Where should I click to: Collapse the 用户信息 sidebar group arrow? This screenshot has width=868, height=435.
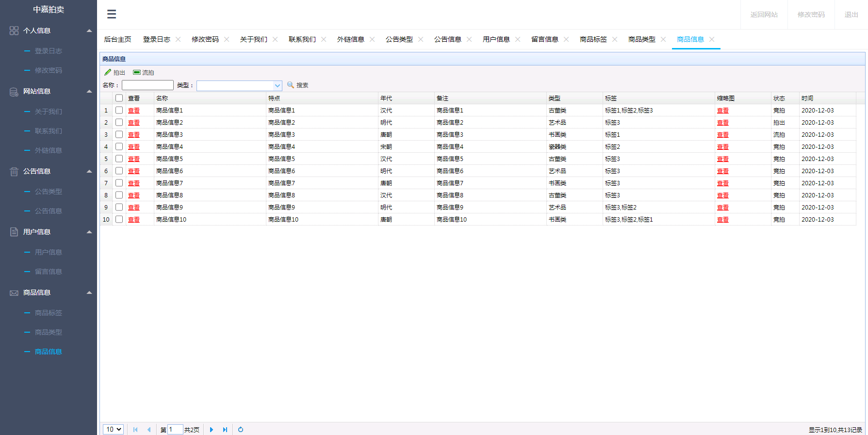point(89,232)
